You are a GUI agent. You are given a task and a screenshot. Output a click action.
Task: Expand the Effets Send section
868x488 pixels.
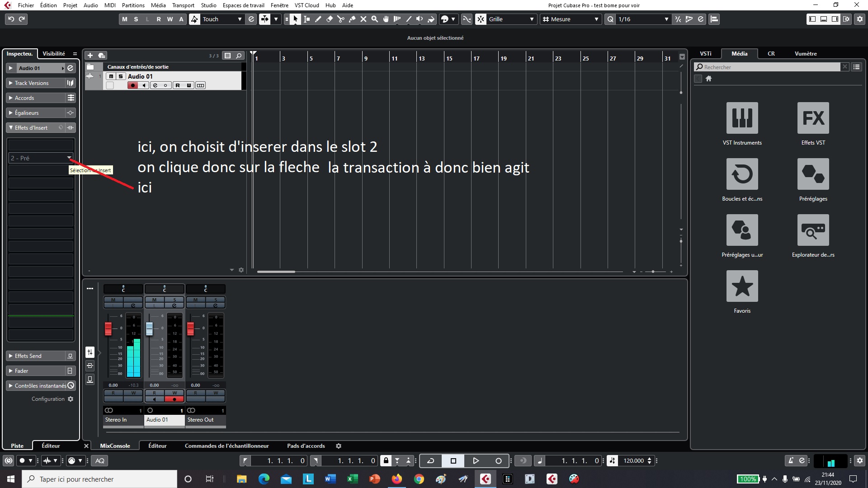[10, 356]
